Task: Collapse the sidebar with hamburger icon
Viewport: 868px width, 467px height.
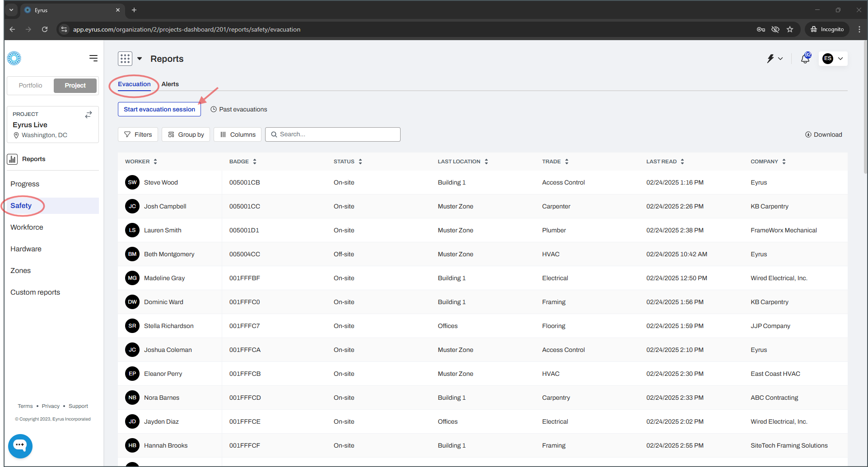Action: coord(93,58)
